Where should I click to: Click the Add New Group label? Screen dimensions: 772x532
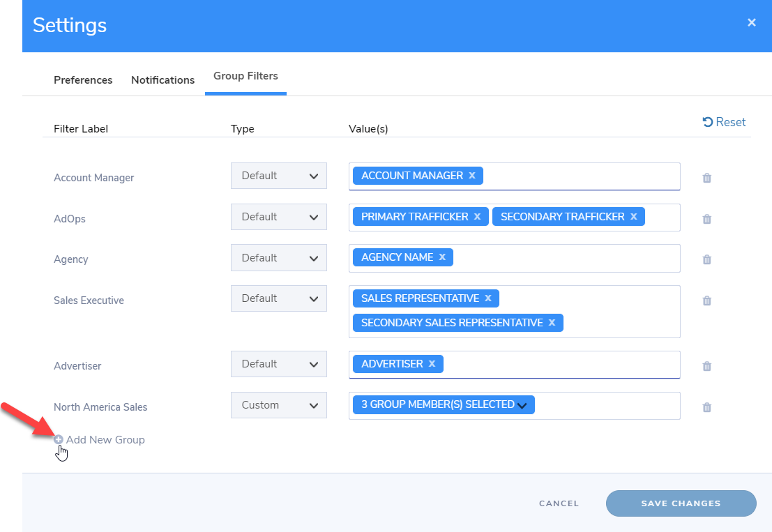(x=105, y=440)
